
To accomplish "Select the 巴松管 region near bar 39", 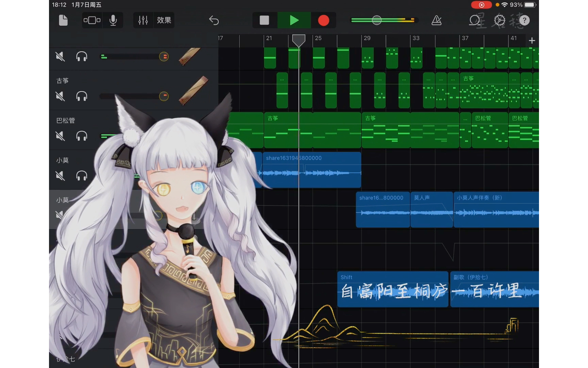I will pyautogui.click(x=490, y=130).
